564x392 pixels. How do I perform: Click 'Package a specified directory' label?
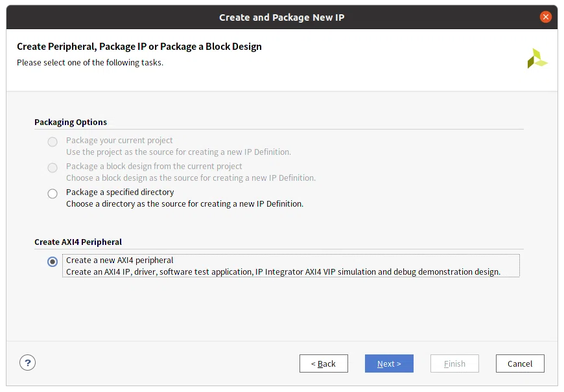[120, 192]
